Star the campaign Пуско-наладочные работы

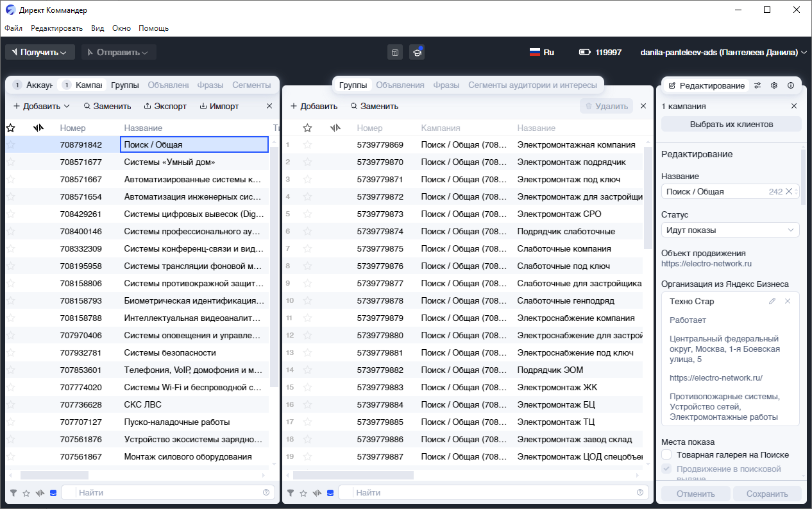[x=10, y=422]
